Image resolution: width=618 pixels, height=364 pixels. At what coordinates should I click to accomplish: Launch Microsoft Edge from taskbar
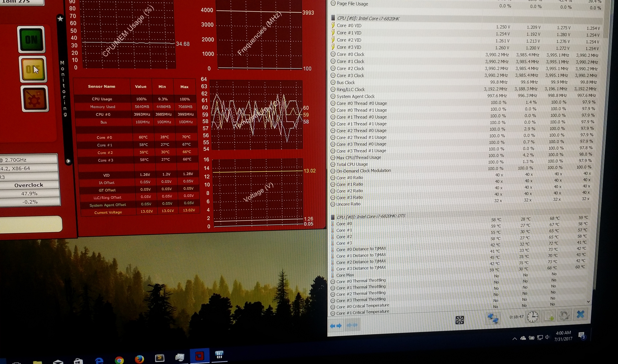tap(99, 361)
